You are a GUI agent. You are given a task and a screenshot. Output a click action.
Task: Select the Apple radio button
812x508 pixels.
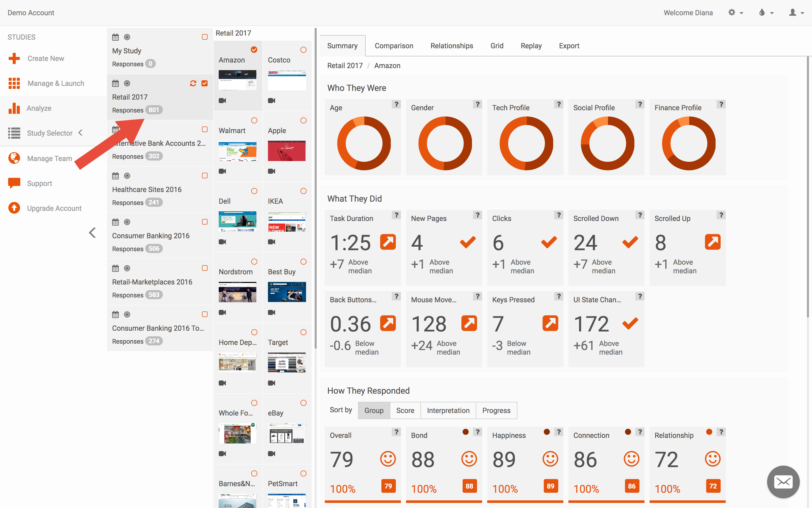(x=303, y=121)
